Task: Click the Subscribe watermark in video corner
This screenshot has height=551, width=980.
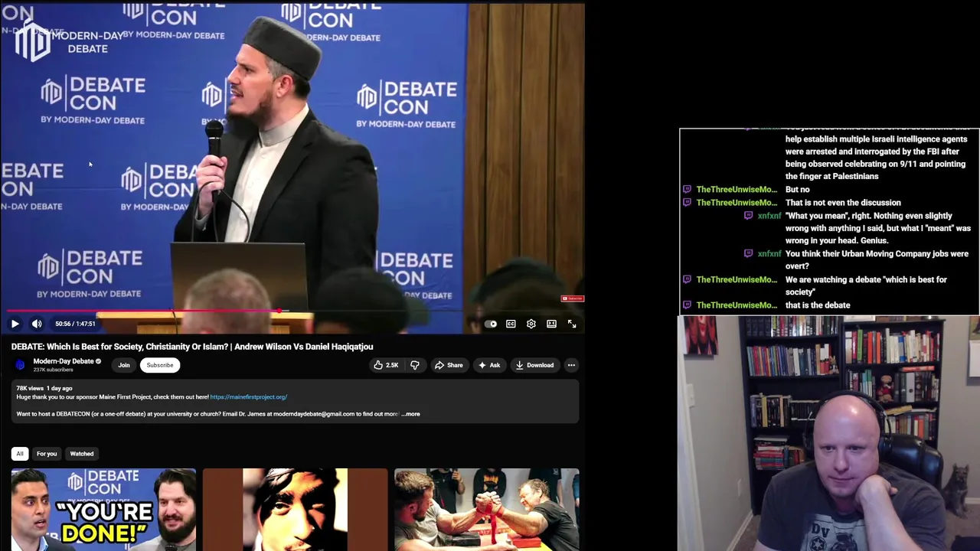Action: click(x=572, y=298)
